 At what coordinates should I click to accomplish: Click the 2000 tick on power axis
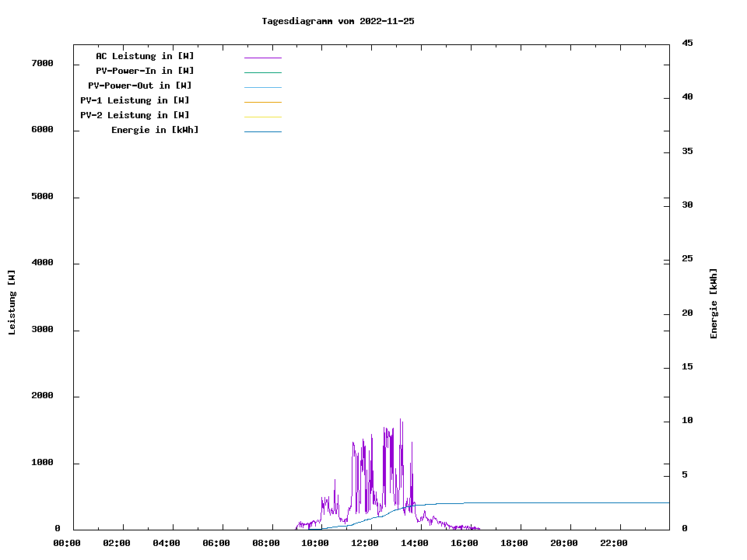(42, 397)
